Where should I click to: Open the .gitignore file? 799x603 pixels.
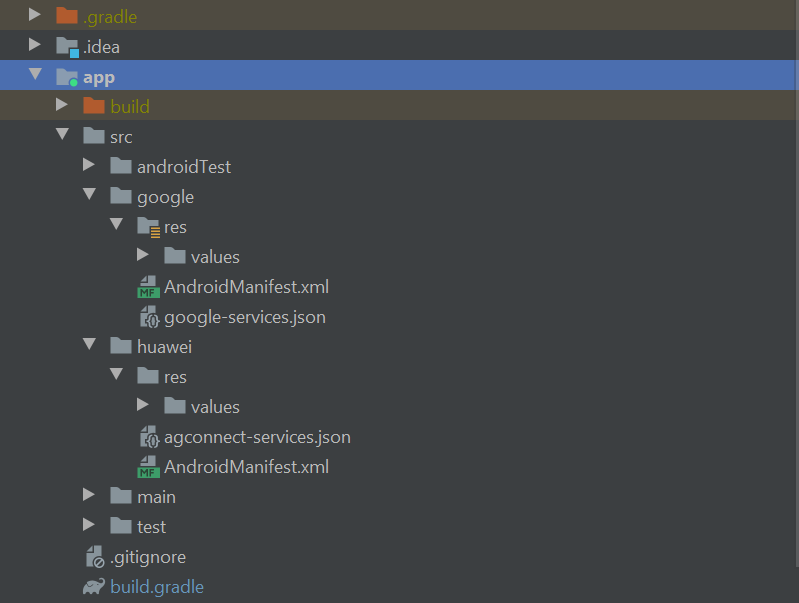pos(148,557)
